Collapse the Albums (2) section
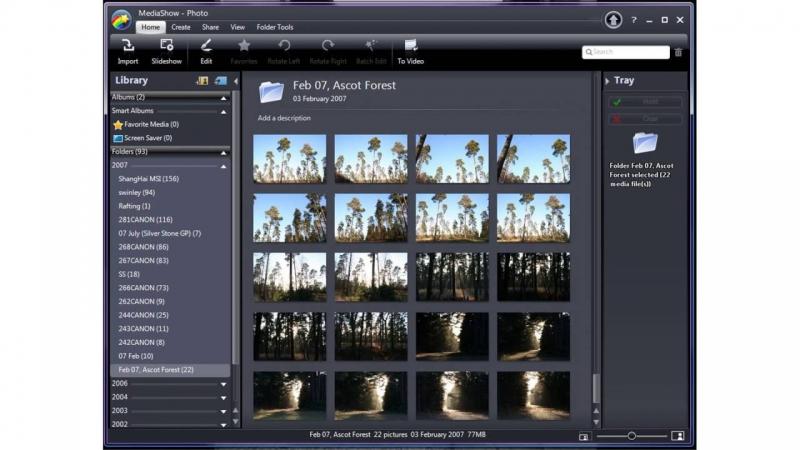 pyautogui.click(x=223, y=97)
